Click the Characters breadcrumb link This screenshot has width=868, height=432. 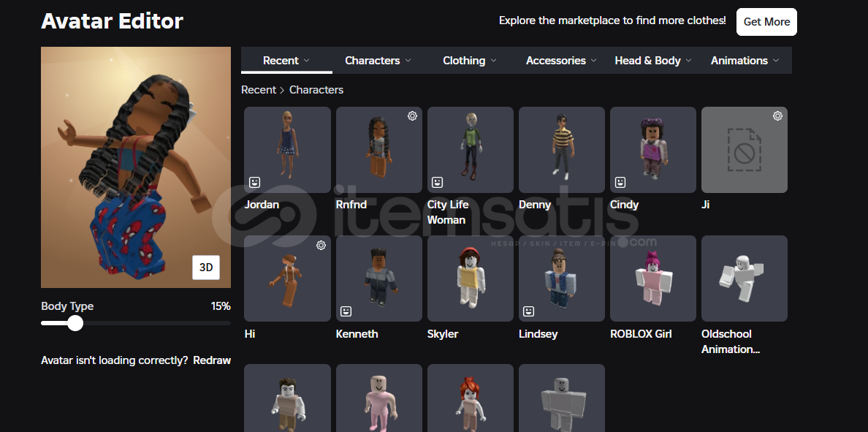click(316, 90)
